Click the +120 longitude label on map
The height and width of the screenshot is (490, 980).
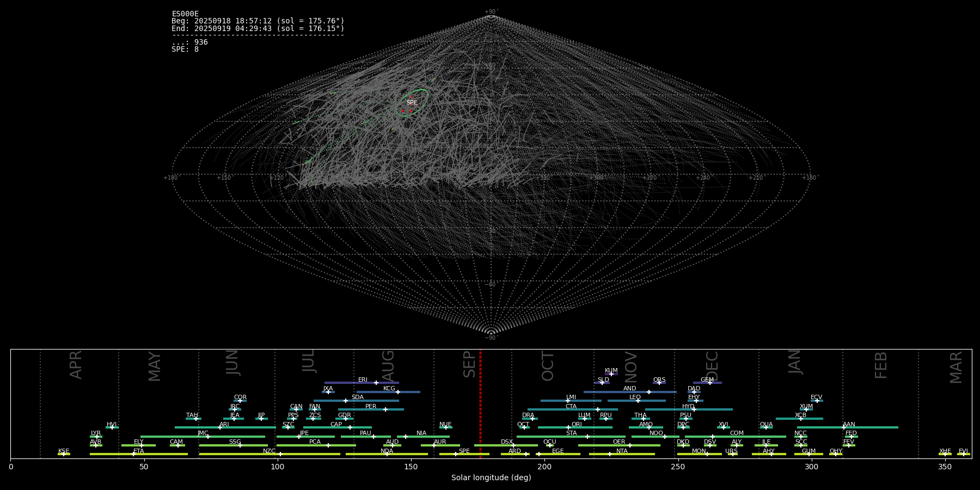point(277,177)
